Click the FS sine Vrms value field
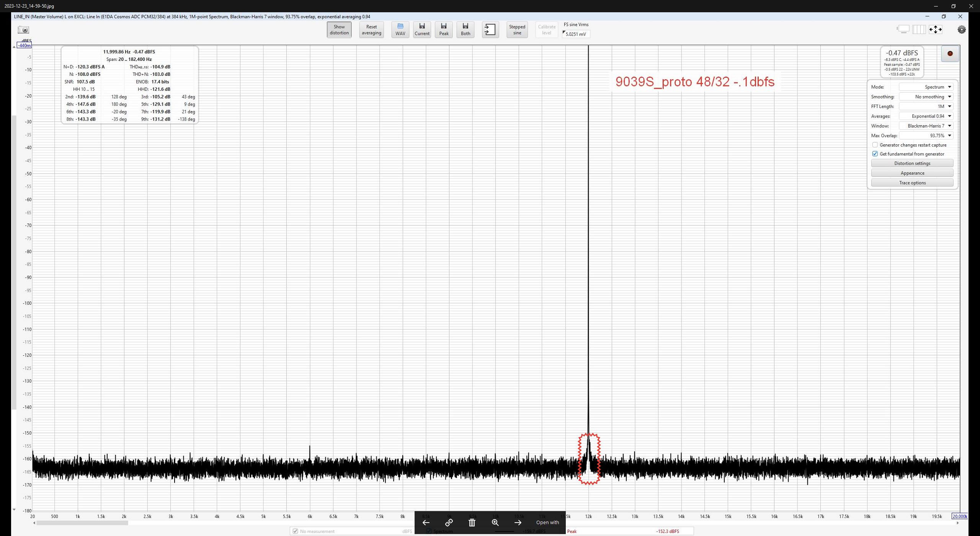 576,34
